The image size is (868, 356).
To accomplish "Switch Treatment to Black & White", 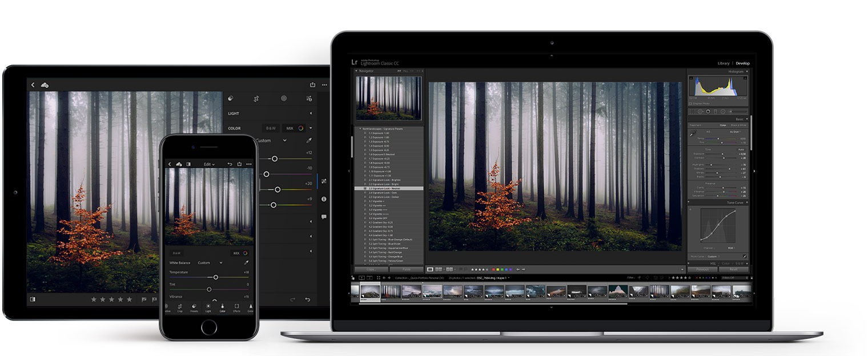I will 738,125.
